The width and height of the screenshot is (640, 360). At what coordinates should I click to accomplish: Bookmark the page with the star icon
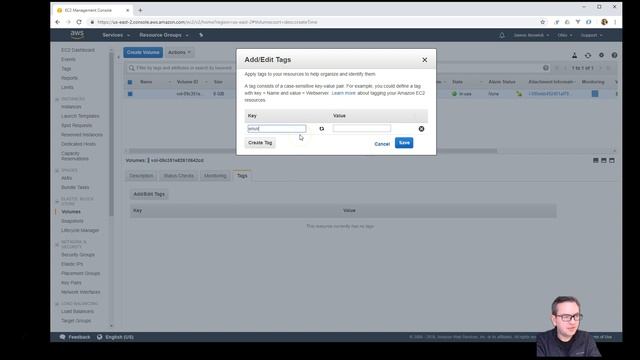542,22
